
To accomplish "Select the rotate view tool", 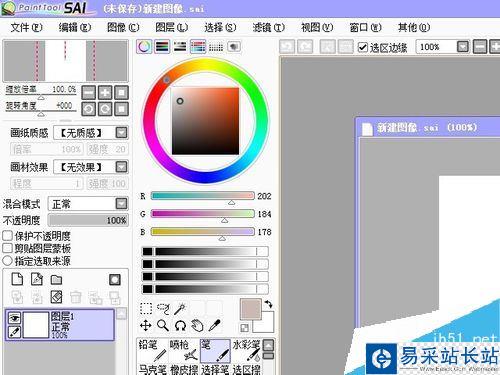I will coord(180,325).
